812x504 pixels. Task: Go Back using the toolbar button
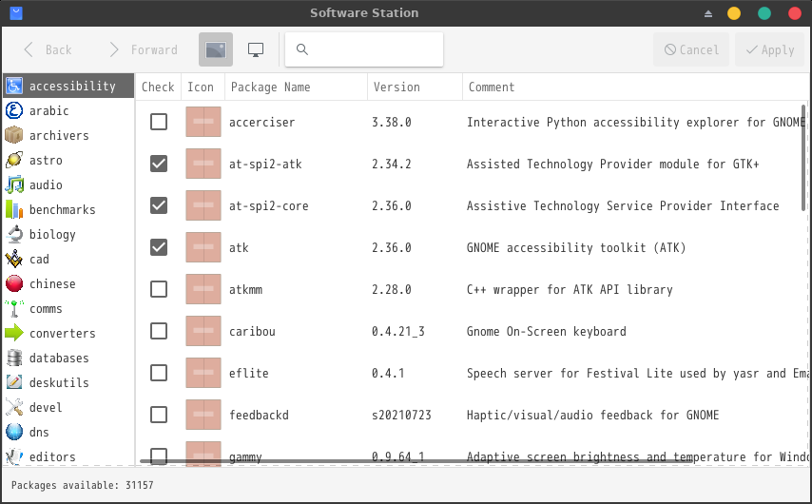click(x=48, y=49)
